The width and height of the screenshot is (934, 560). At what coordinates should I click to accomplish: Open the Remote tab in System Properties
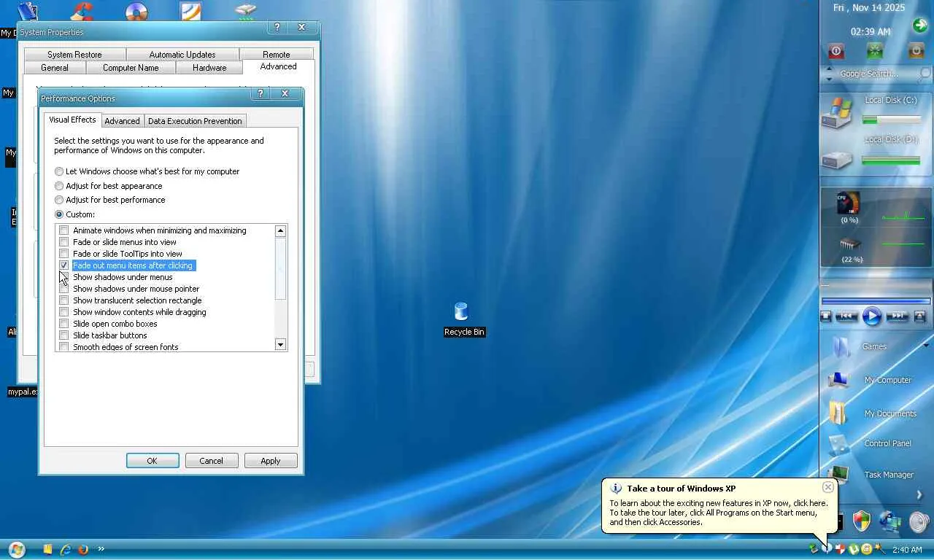tap(277, 55)
